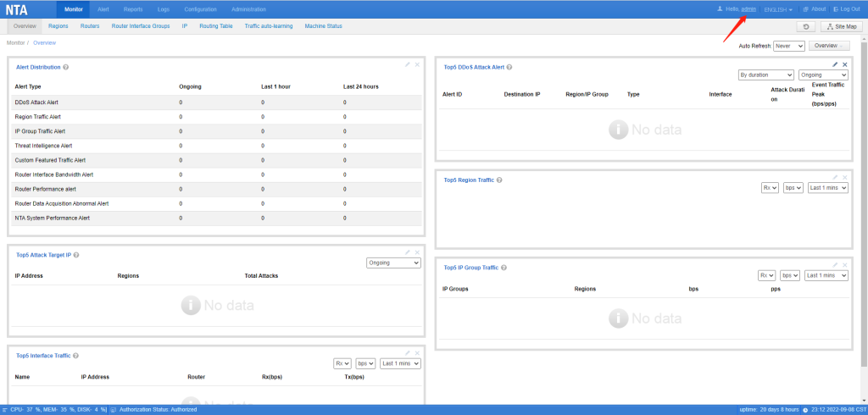Screen dimensions: 868x415
Task: Open Last 1 mins in Interface Traffic
Action: (x=400, y=363)
